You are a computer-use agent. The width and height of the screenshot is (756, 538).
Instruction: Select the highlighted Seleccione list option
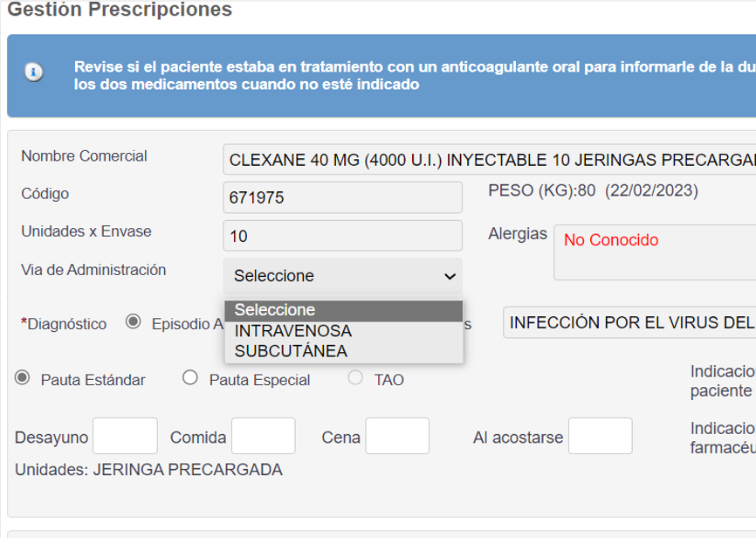point(343,310)
